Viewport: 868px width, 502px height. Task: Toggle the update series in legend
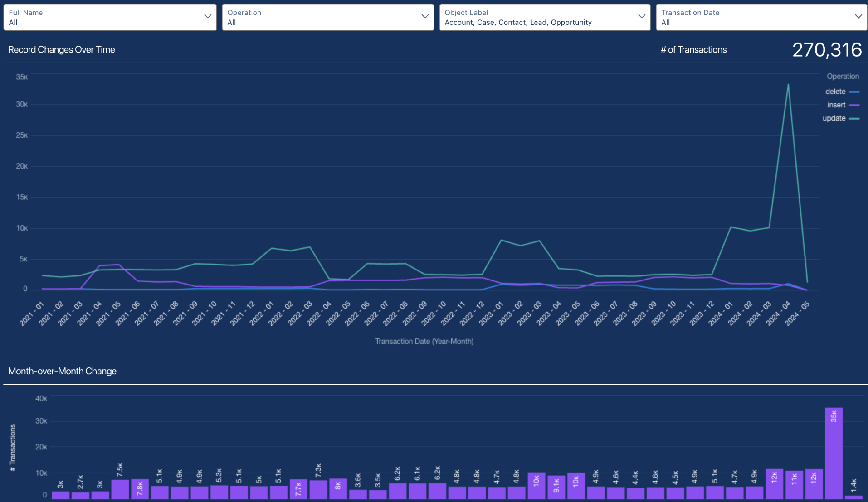click(834, 118)
